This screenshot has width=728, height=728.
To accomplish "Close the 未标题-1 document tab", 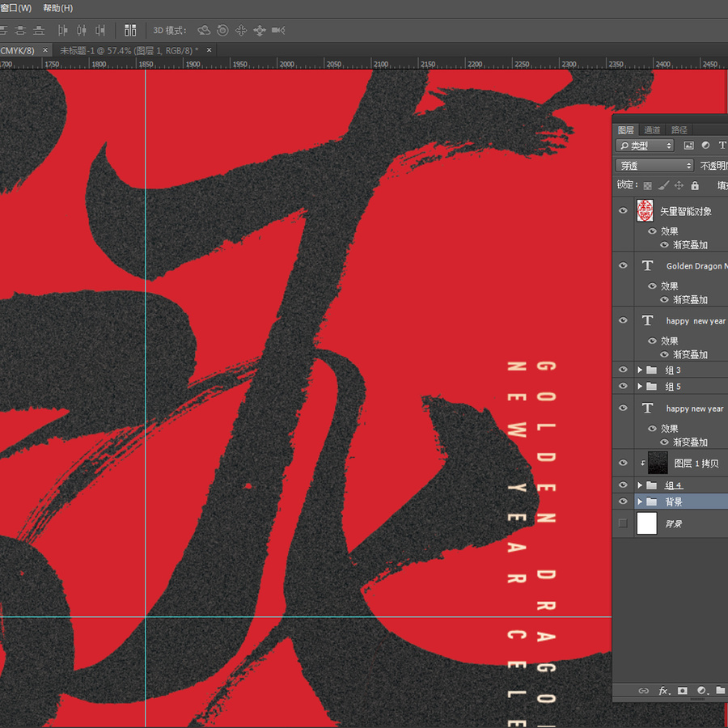I will [x=210, y=49].
